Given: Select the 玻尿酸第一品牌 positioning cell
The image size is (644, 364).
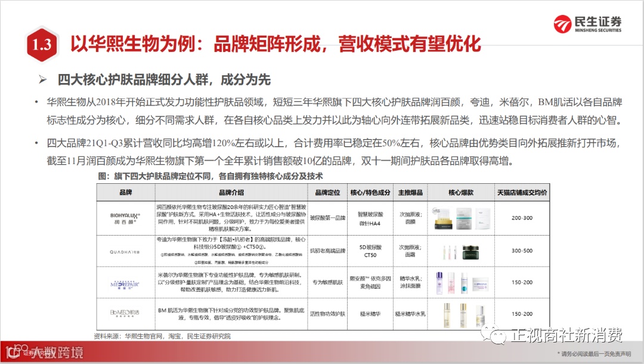Looking at the screenshot, I should 327,218.
